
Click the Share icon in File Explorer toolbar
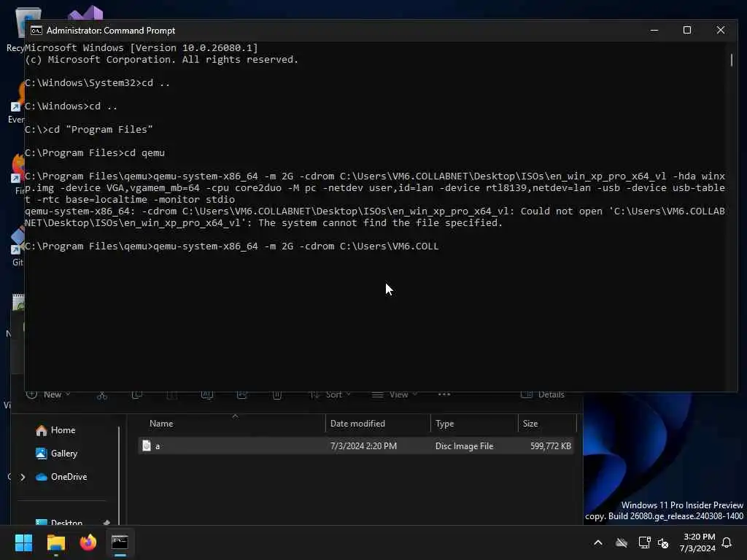[242, 394]
